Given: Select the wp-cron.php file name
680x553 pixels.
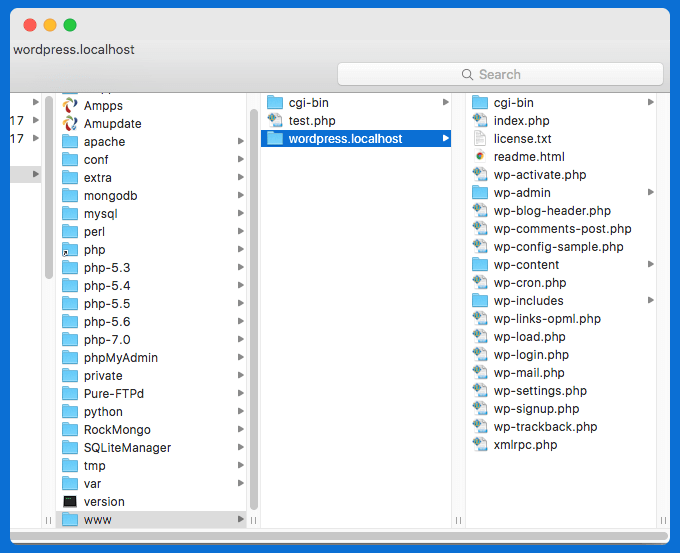Looking at the screenshot, I should pyautogui.click(x=530, y=283).
